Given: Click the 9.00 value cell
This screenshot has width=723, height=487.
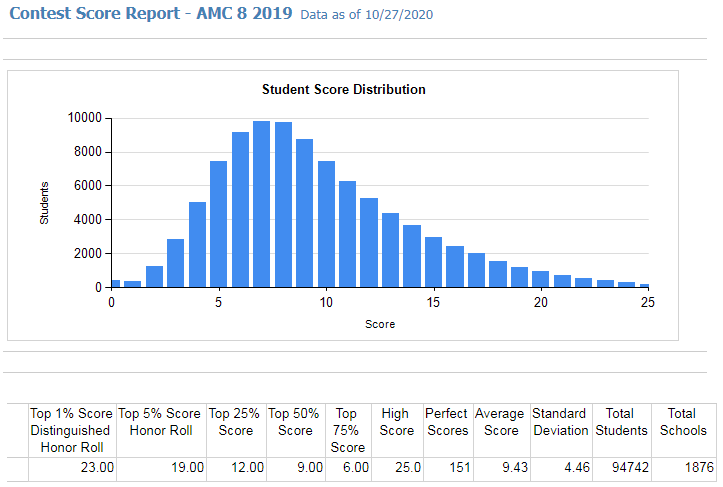Looking at the screenshot, I should 295,469.
